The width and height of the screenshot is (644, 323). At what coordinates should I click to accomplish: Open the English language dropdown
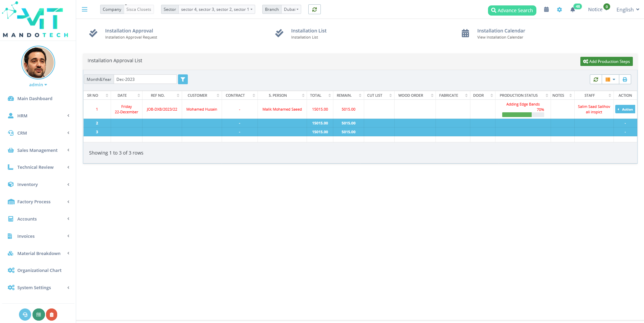(x=627, y=9)
